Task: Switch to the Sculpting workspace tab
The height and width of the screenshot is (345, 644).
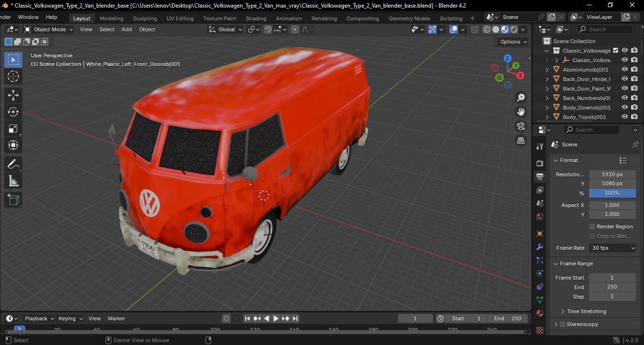Action: 145,18
